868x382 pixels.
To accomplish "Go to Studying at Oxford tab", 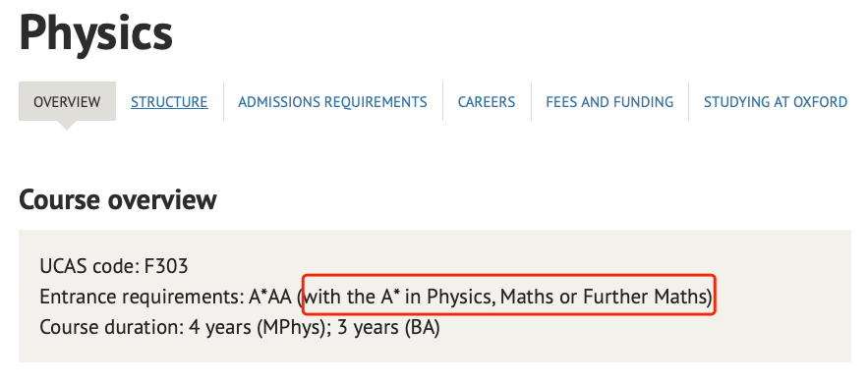I will (776, 102).
